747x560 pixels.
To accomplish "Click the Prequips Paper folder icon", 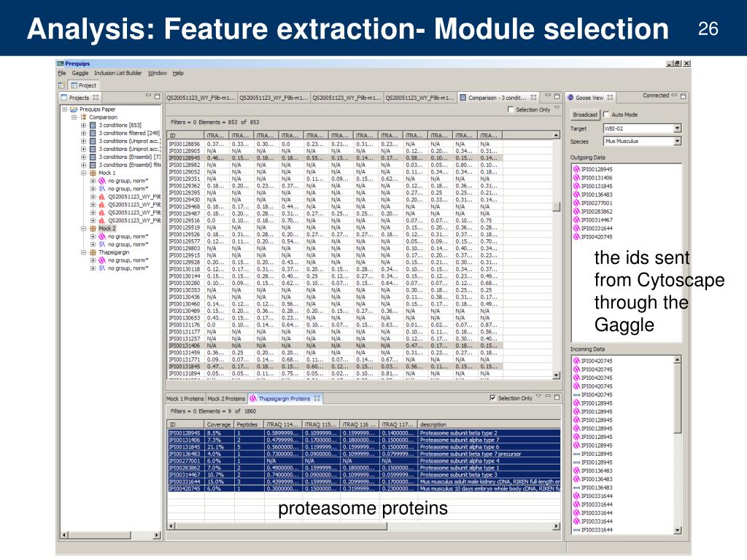I will (x=74, y=109).
